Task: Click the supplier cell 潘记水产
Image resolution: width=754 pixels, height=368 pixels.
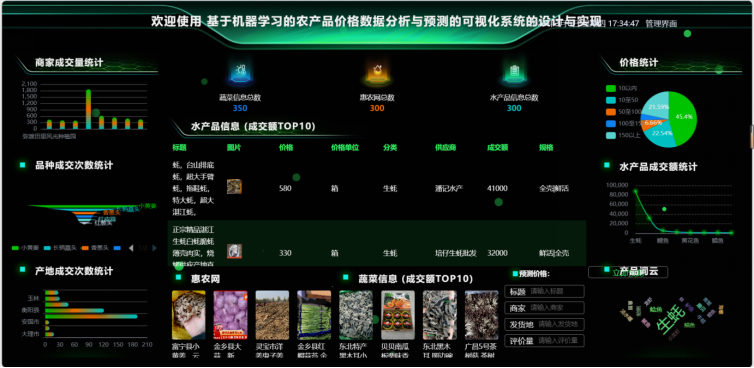Action: 449,188
